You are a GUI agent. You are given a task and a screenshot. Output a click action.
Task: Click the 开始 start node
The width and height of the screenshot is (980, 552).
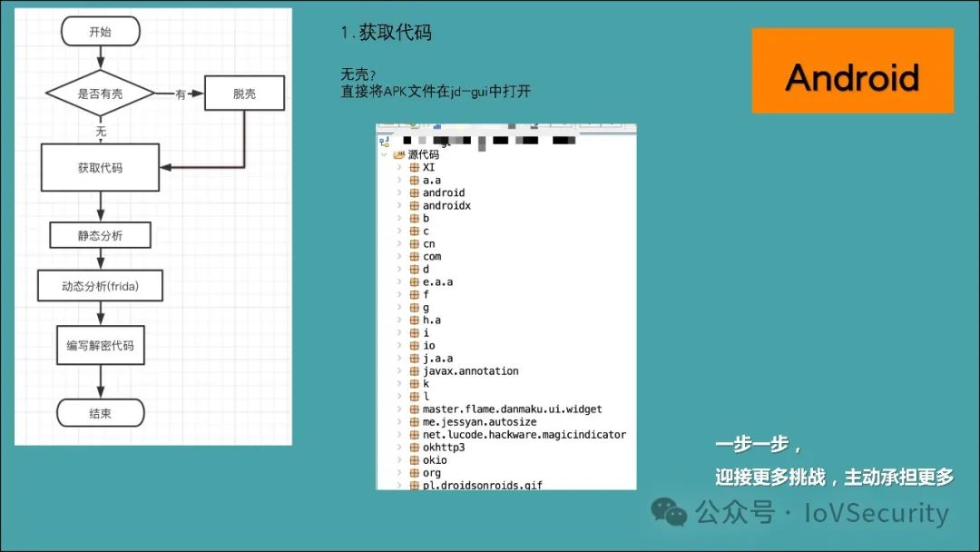100,31
